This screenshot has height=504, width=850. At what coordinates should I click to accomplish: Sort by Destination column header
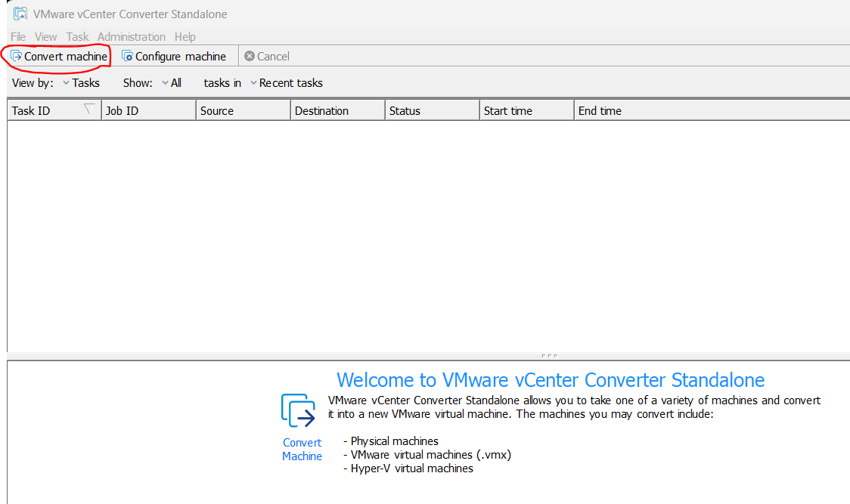click(x=338, y=110)
